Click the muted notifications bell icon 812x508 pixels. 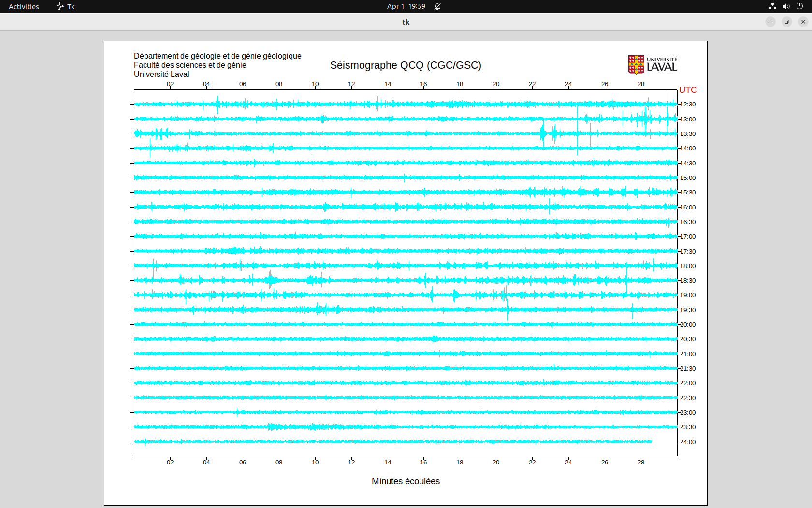click(437, 6)
